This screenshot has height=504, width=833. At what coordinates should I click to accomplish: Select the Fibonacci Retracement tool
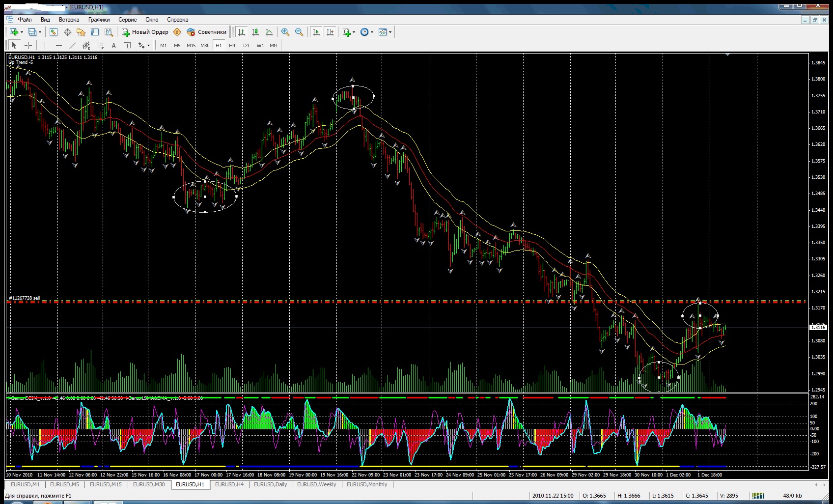click(x=100, y=45)
